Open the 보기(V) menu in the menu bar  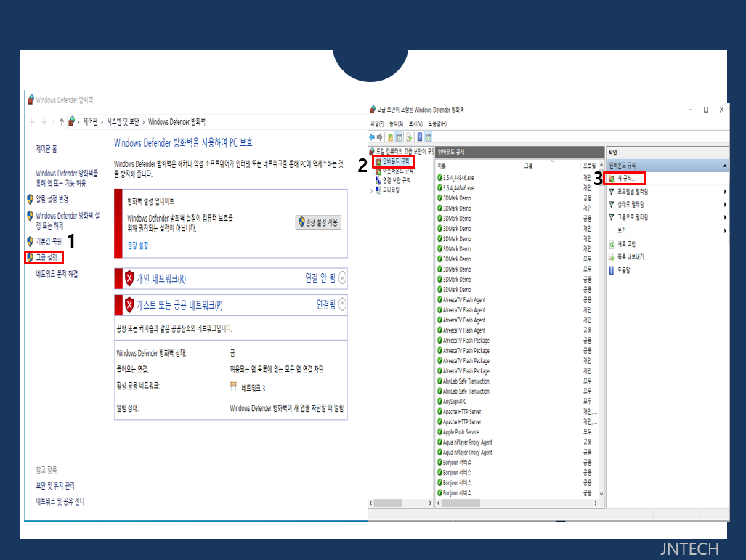415,123
